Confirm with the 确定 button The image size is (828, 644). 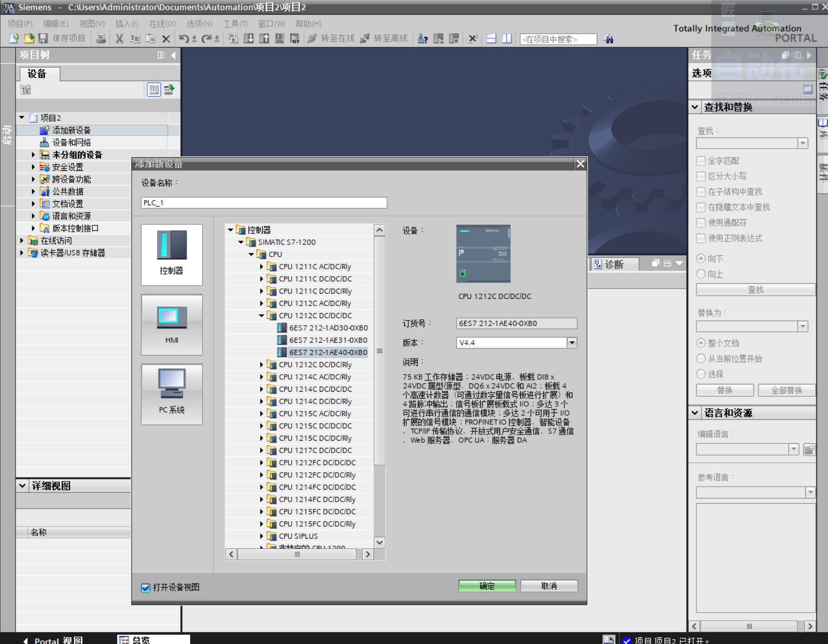tap(487, 586)
